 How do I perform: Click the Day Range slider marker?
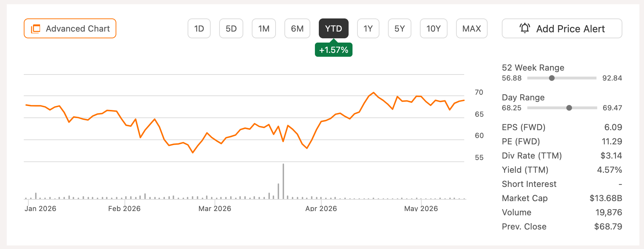point(569,108)
